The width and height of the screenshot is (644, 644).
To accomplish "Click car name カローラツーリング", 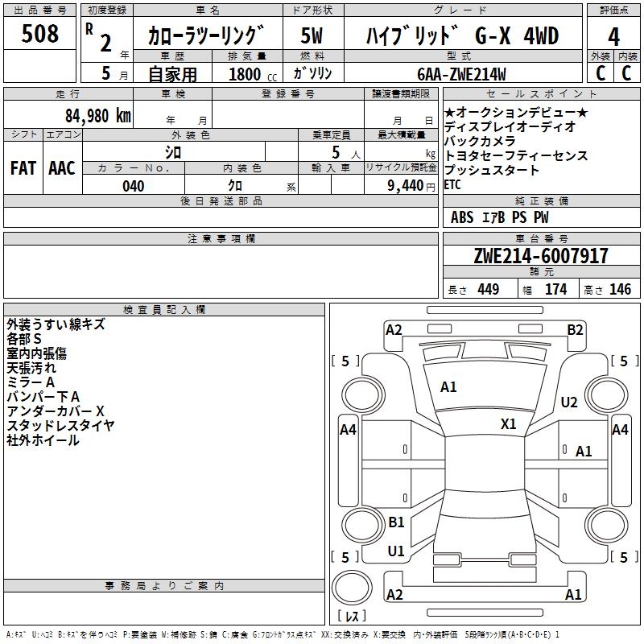I will pos(207,35).
